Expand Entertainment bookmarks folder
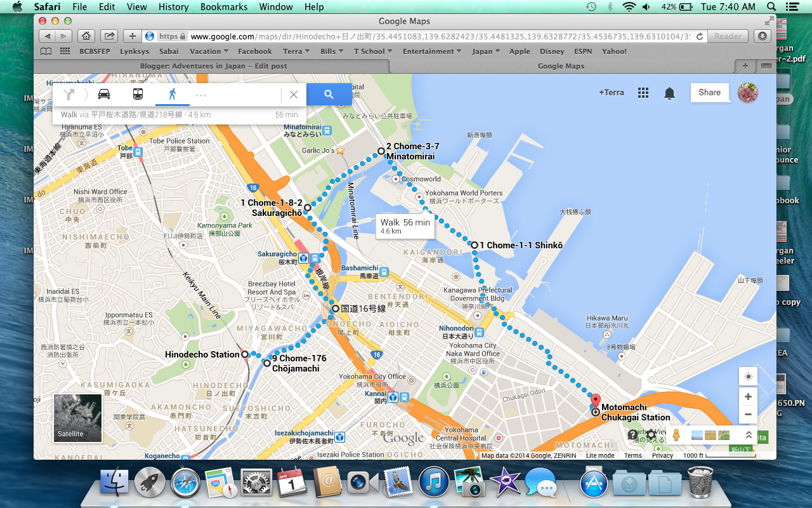Screen dimensions: 812x508 433,51
